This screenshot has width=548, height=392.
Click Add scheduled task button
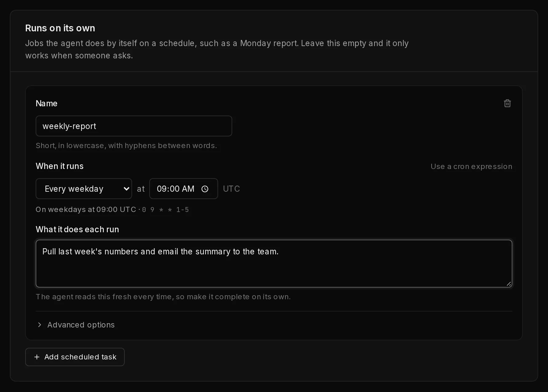[x=75, y=357]
